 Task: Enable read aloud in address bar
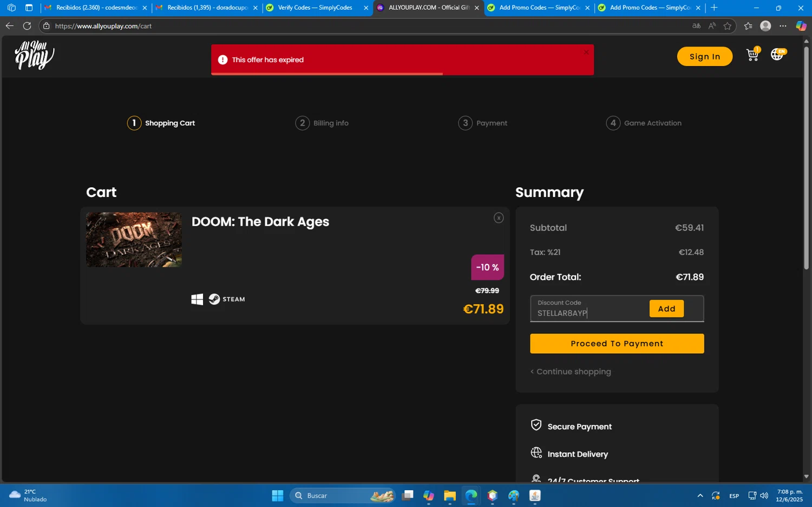tap(712, 26)
